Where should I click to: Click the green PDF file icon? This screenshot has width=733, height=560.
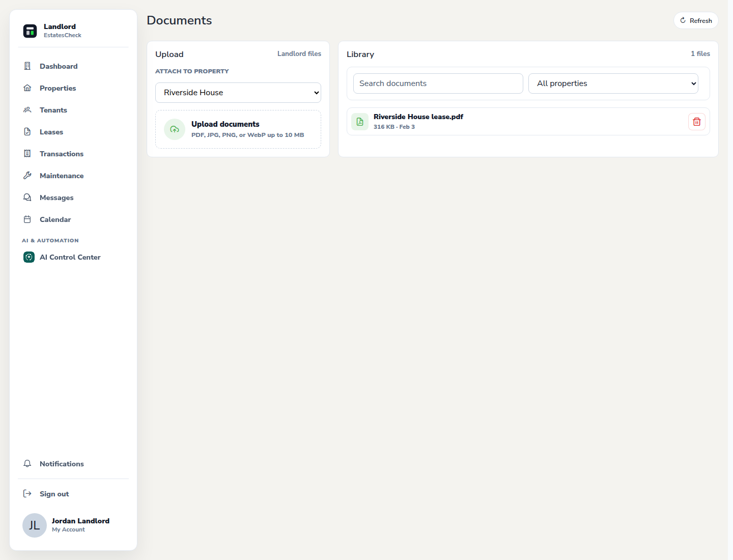[x=360, y=122]
